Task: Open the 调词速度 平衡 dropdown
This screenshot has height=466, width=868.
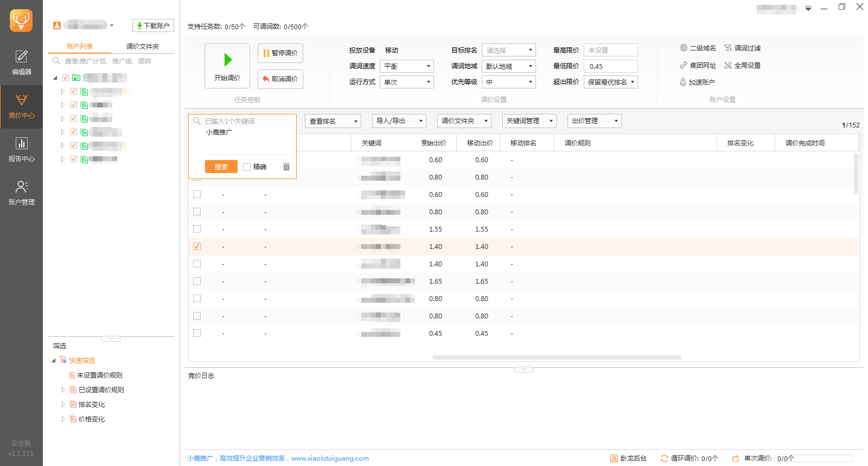Action: tap(407, 66)
